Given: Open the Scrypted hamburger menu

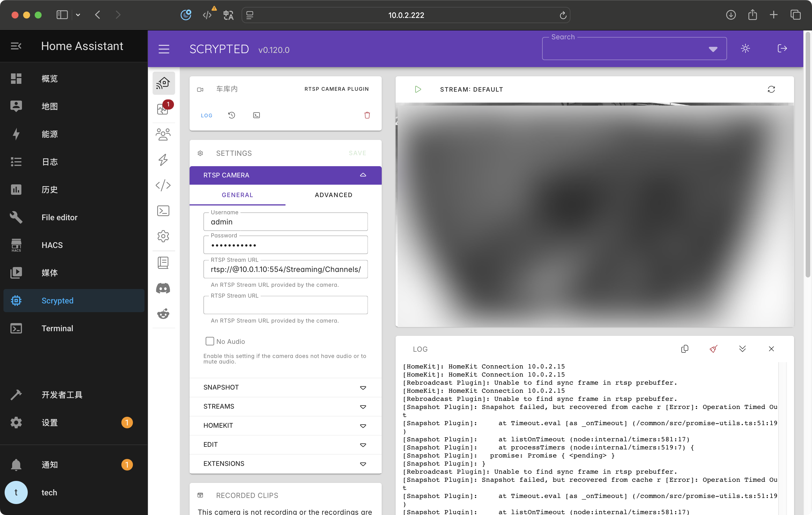Looking at the screenshot, I should coord(164,49).
